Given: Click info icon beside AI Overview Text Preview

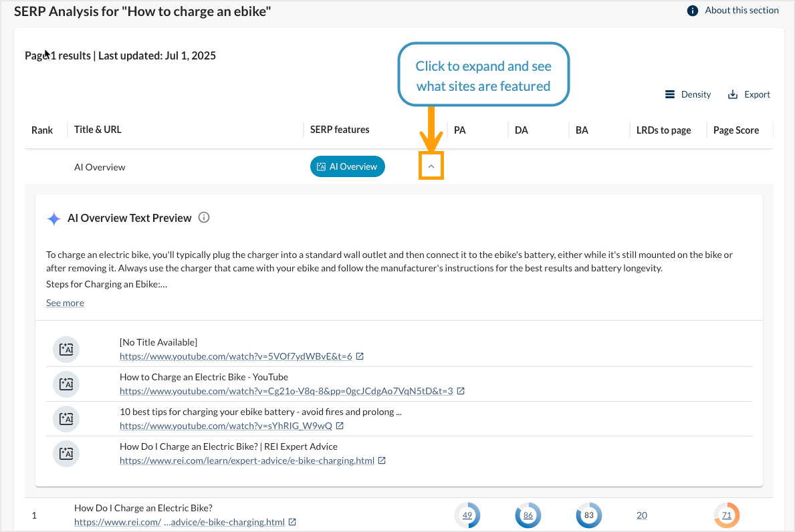Looking at the screenshot, I should point(205,218).
